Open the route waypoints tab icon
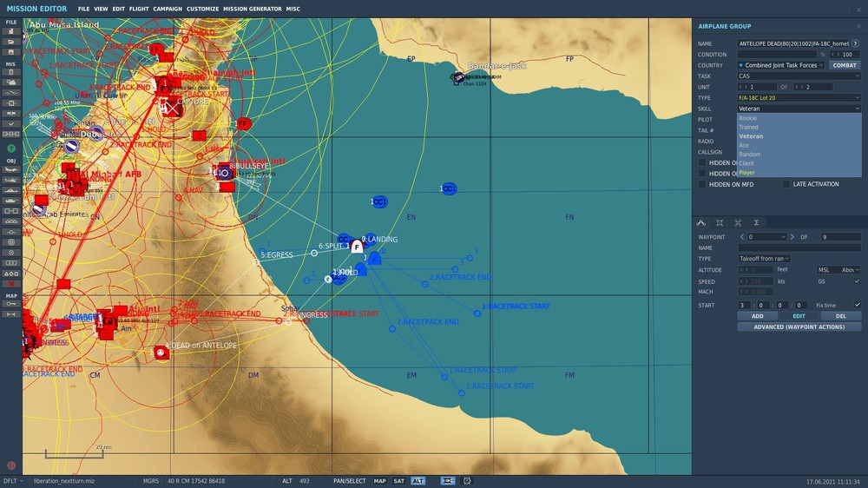868x488 pixels. 701,222
